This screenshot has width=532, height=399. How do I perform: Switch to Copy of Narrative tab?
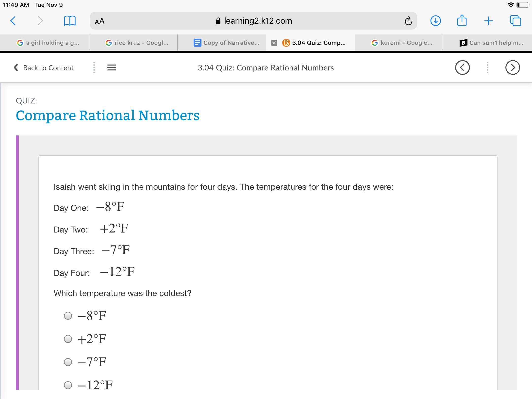[226, 43]
